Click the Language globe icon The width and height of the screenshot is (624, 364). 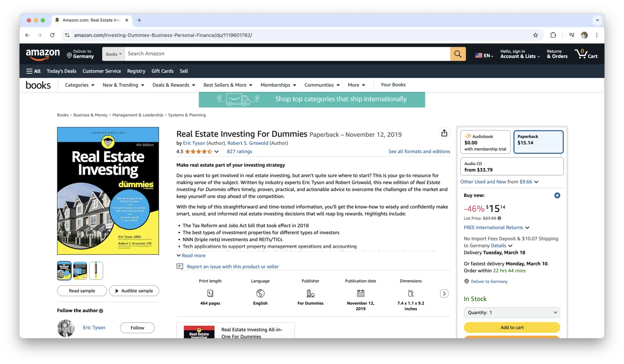point(260,293)
